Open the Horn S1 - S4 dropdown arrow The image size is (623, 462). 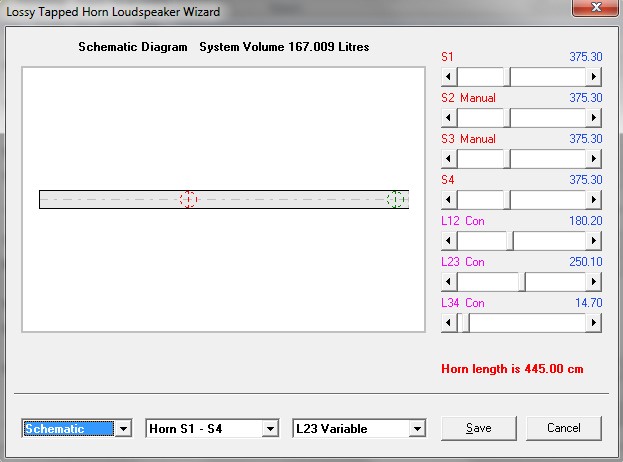[x=270, y=429]
